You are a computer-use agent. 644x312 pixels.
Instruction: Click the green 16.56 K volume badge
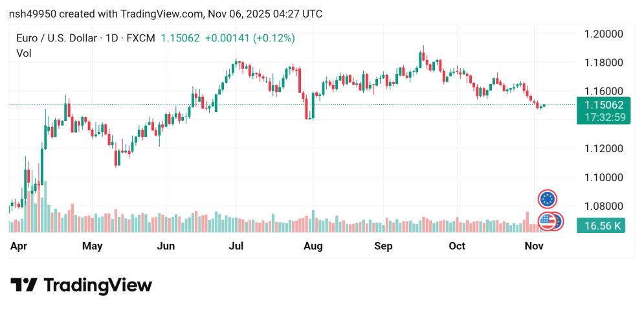[x=602, y=226]
